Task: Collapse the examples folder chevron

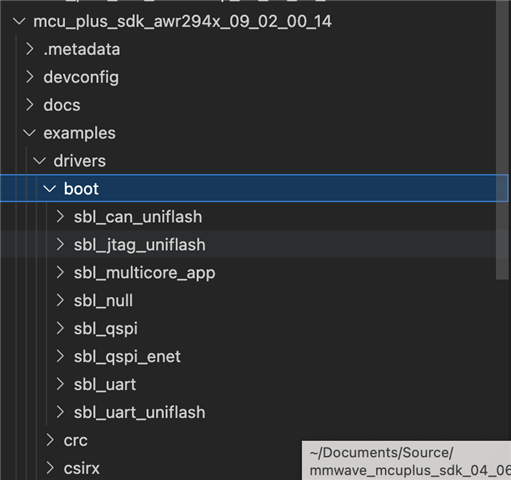Action: click(x=29, y=133)
